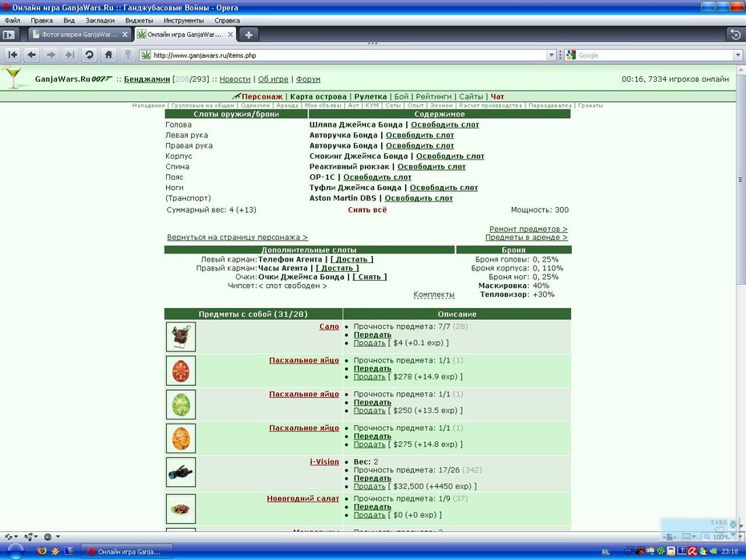Viewport: 746px width, 560px height.
Task: Open the Персонаж navigation link
Action: 262,96
